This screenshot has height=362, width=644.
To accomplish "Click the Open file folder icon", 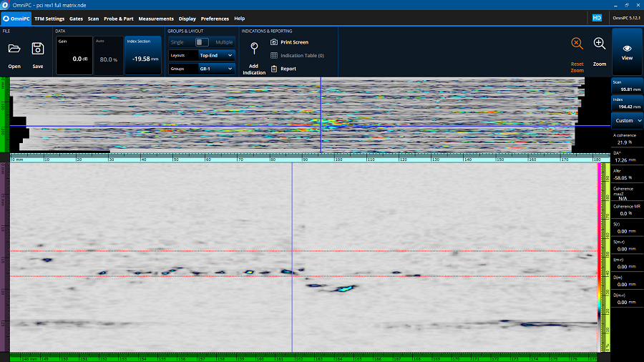I will pos(14,49).
